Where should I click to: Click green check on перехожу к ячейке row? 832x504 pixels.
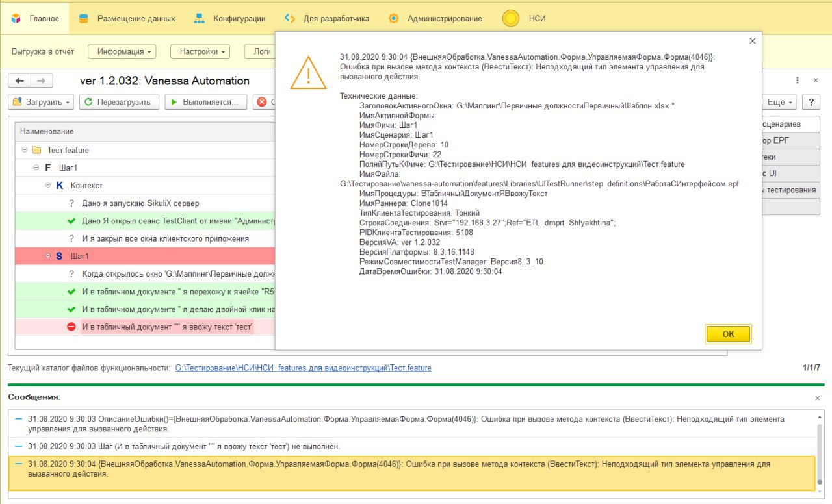[x=71, y=292]
